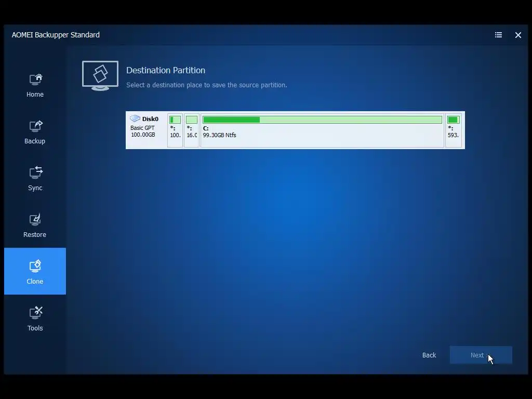This screenshot has height=399, width=532.
Task: Select the first *: 100. partition
Action: pos(175,130)
